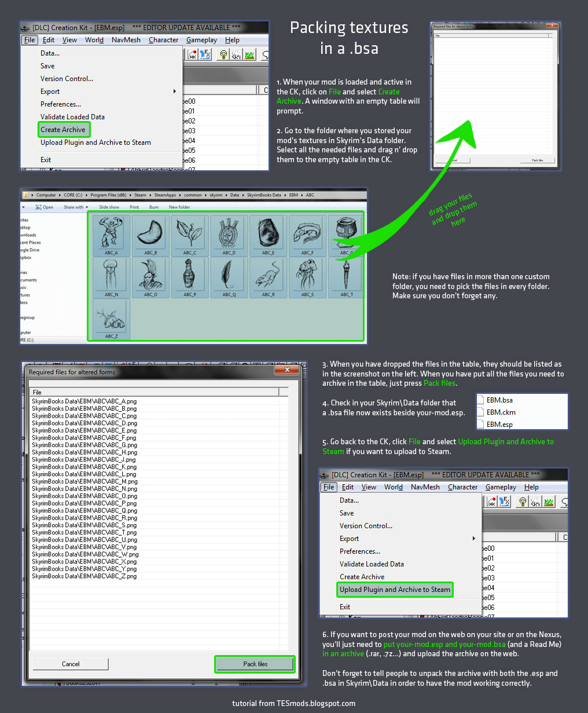Open the Character menu in the lower window
The width and height of the screenshot is (588, 713).
pos(462,487)
